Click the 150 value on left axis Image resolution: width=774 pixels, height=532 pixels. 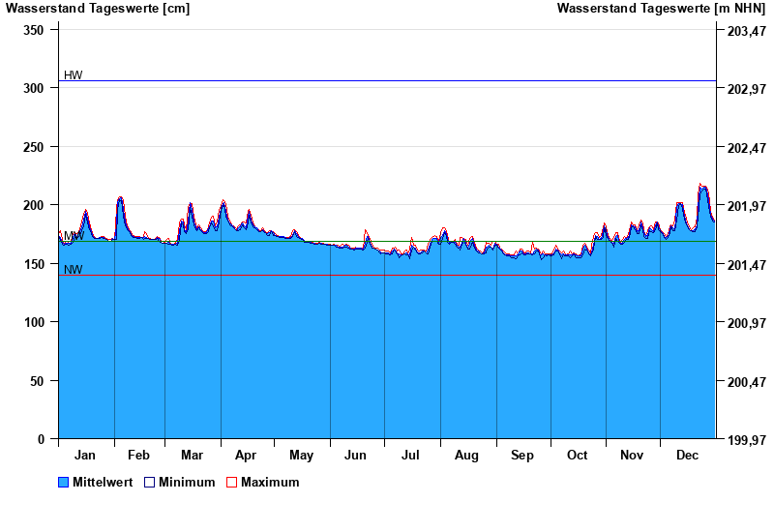[x=34, y=264]
